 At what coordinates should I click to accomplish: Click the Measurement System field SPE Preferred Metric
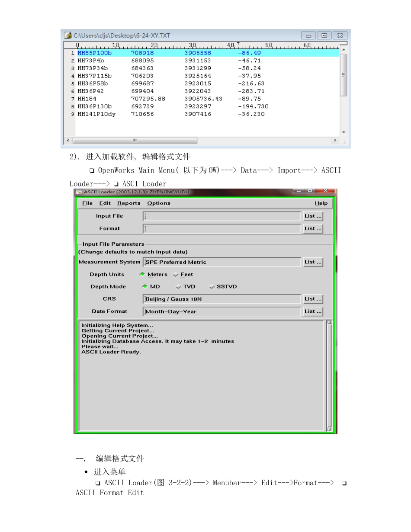tap(222, 262)
